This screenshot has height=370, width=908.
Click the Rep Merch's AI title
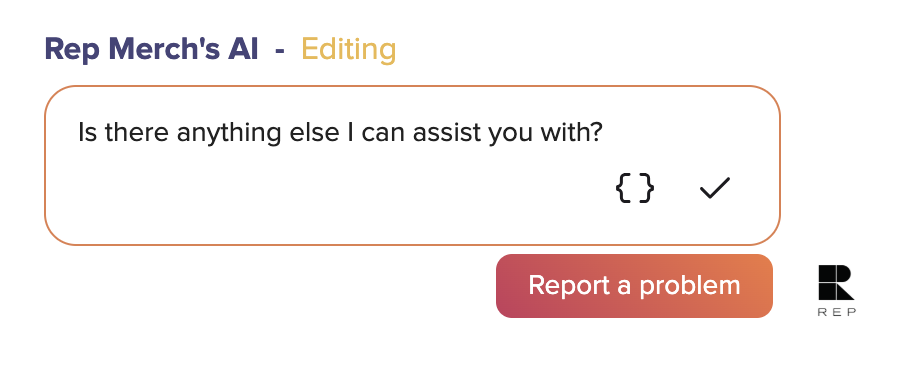[151, 49]
